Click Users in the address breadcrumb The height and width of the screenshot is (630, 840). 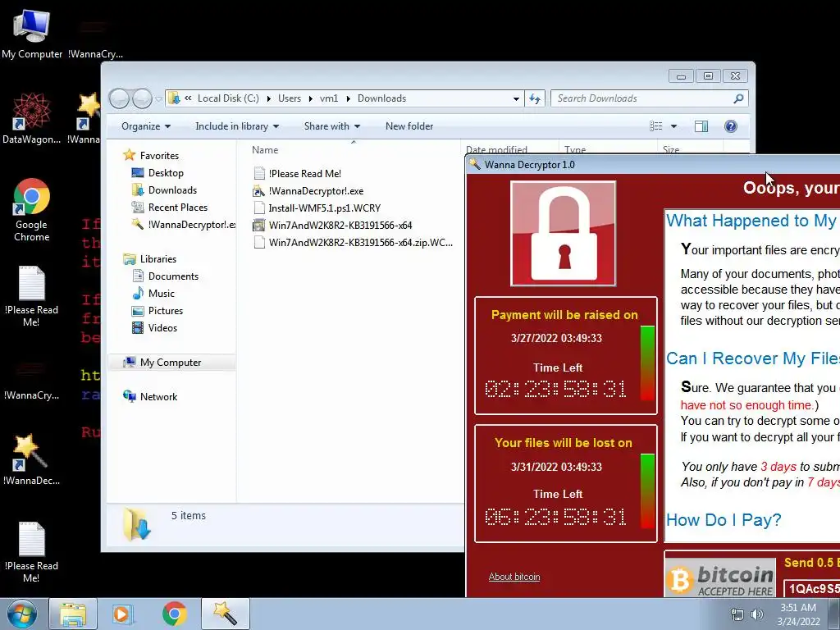290,98
